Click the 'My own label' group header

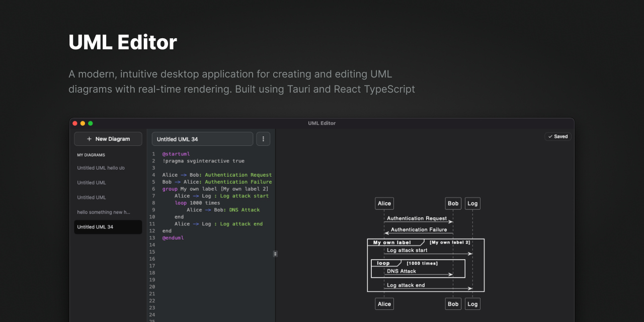pos(392,243)
